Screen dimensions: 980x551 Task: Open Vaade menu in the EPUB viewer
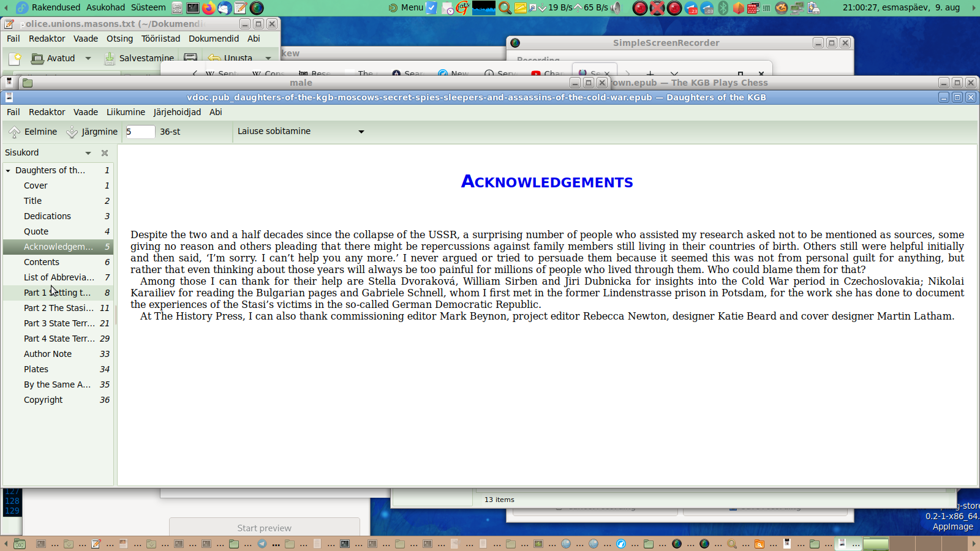pyautogui.click(x=86, y=112)
